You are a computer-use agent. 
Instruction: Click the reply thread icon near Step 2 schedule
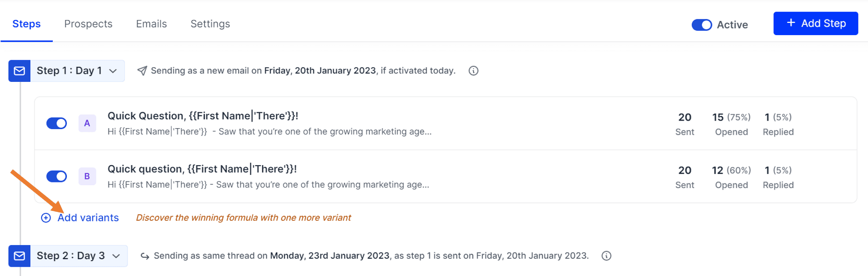coord(144,256)
